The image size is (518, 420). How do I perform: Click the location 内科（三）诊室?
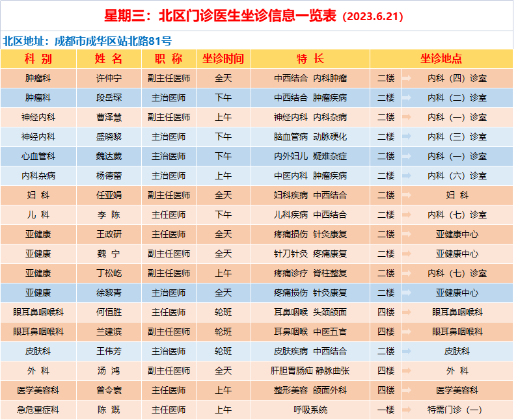coord(457,137)
